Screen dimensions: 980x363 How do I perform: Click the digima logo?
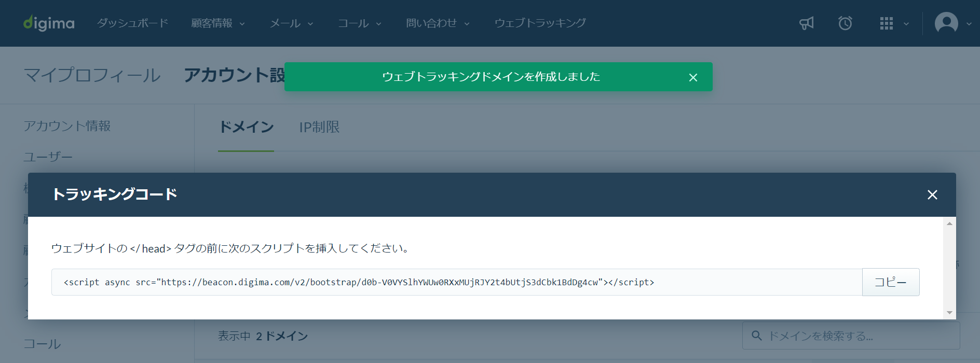point(49,23)
